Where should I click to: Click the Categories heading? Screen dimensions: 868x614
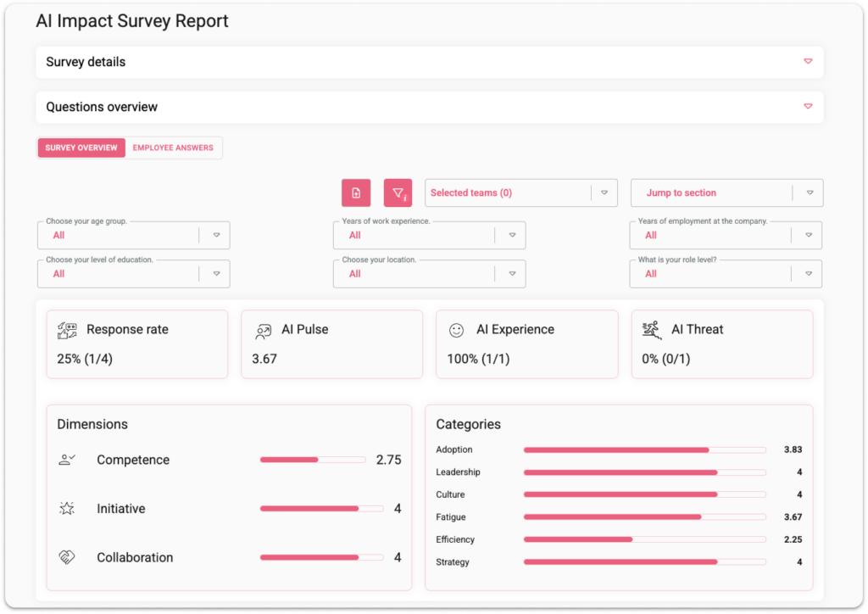[x=468, y=424]
